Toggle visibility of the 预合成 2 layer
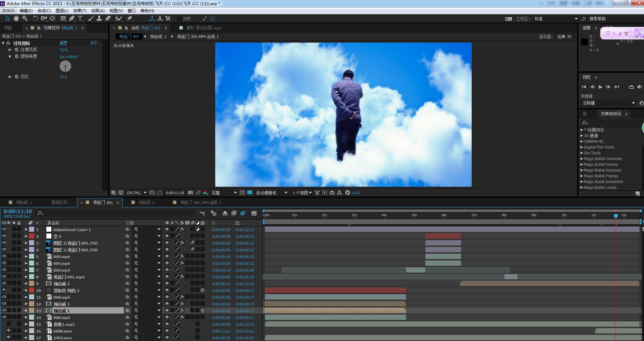This screenshot has width=644, height=341. click(4, 283)
